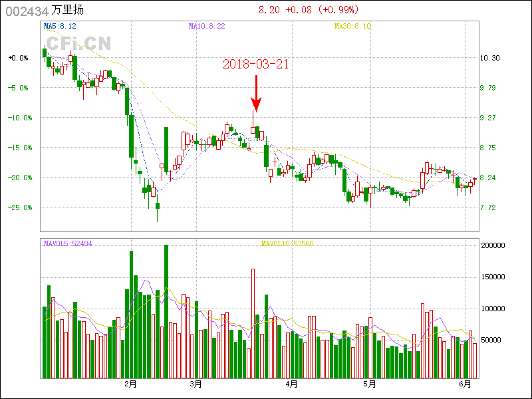Click the -25.0% label on the left axis
The height and width of the screenshot is (399, 532).
coord(18,207)
